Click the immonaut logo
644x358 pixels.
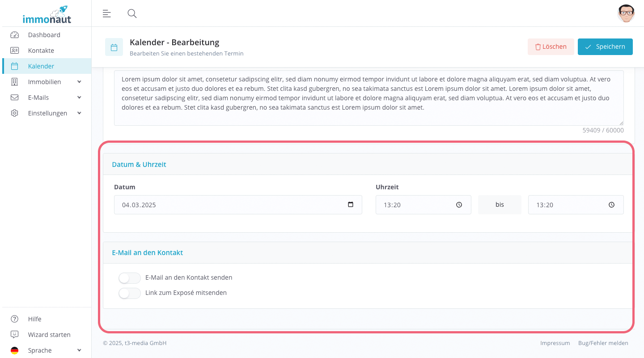(47, 15)
